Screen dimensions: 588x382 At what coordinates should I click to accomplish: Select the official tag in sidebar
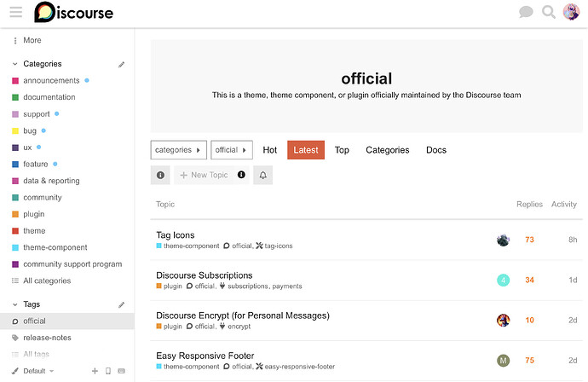tap(67, 321)
